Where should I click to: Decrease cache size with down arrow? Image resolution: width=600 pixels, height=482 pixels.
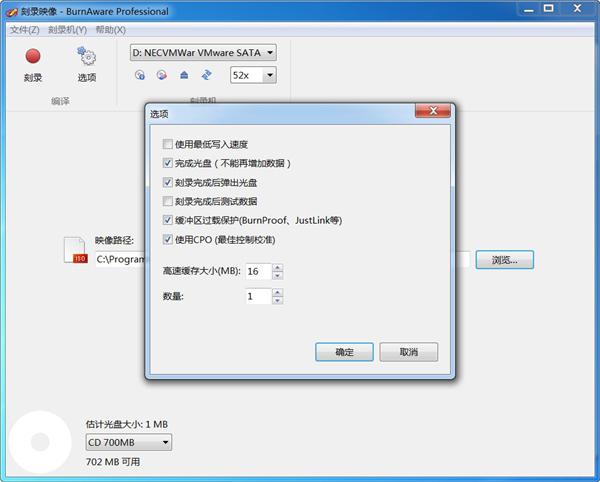(278, 275)
